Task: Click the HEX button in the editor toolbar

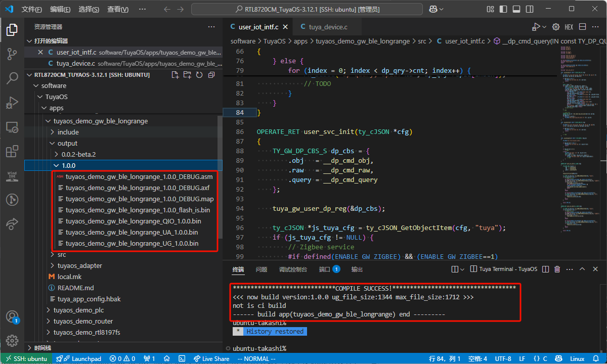Action: 569,27
